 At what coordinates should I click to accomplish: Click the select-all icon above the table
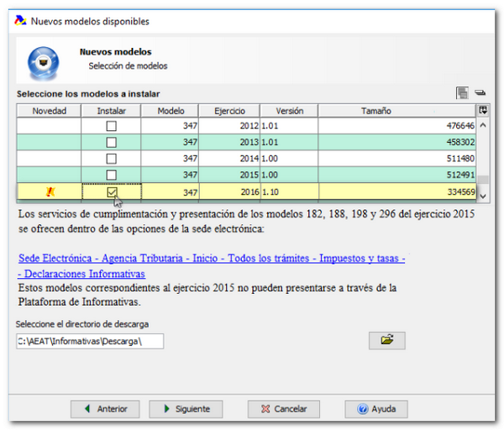461,93
